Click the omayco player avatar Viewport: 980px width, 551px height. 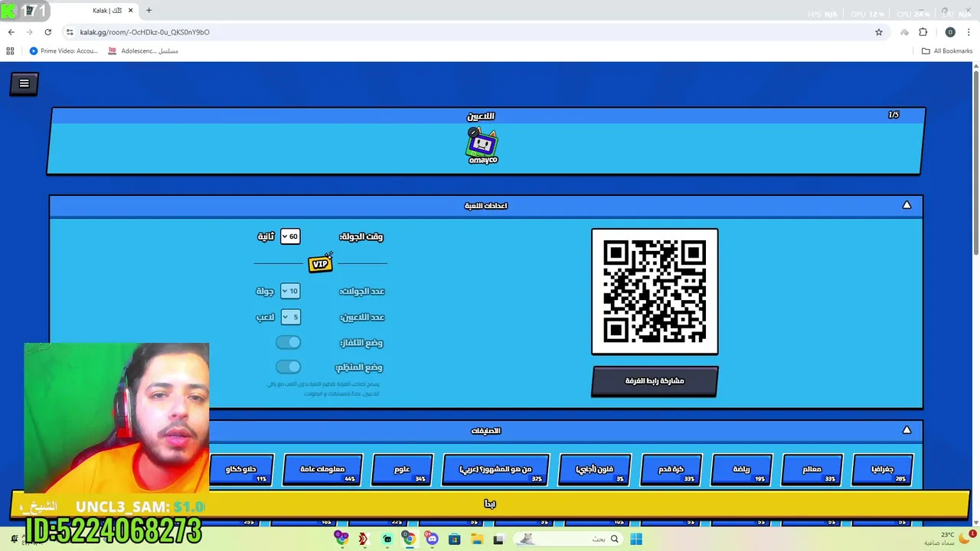pos(482,144)
